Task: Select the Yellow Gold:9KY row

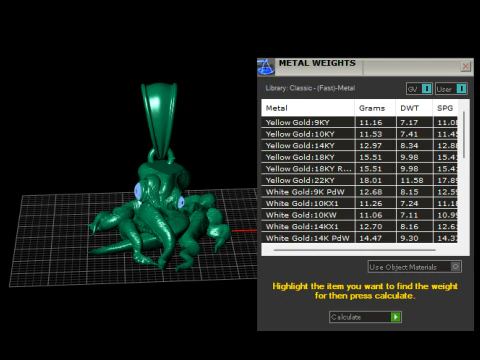Action: click(x=359, y=122)
